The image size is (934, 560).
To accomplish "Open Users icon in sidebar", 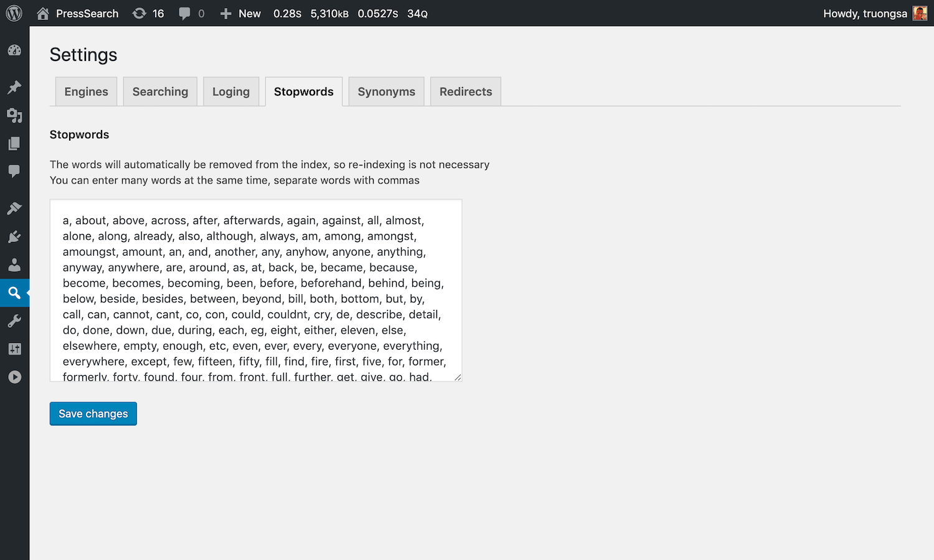I will click(x=14, y=265).
